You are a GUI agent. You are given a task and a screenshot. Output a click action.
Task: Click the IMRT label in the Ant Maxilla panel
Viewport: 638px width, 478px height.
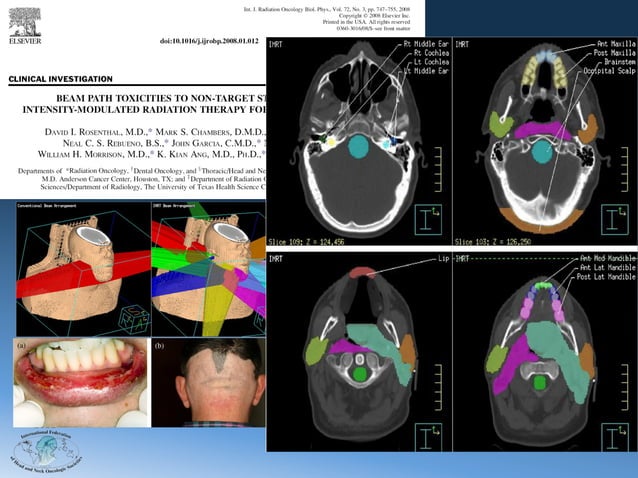coord(462,44)
